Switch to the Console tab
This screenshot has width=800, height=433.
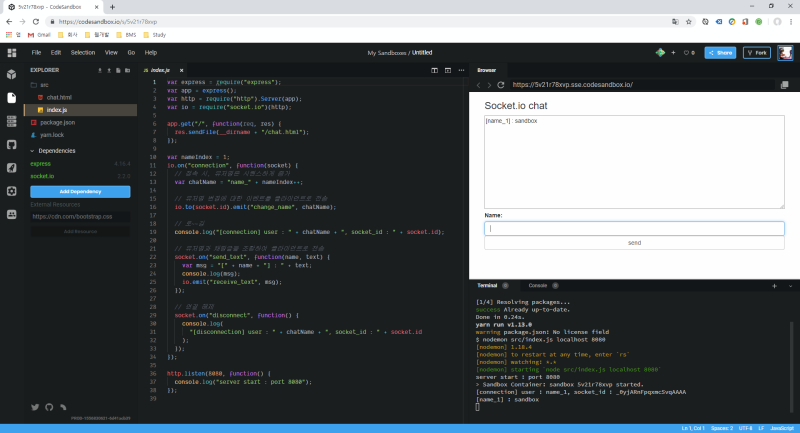tap(538, 286)
